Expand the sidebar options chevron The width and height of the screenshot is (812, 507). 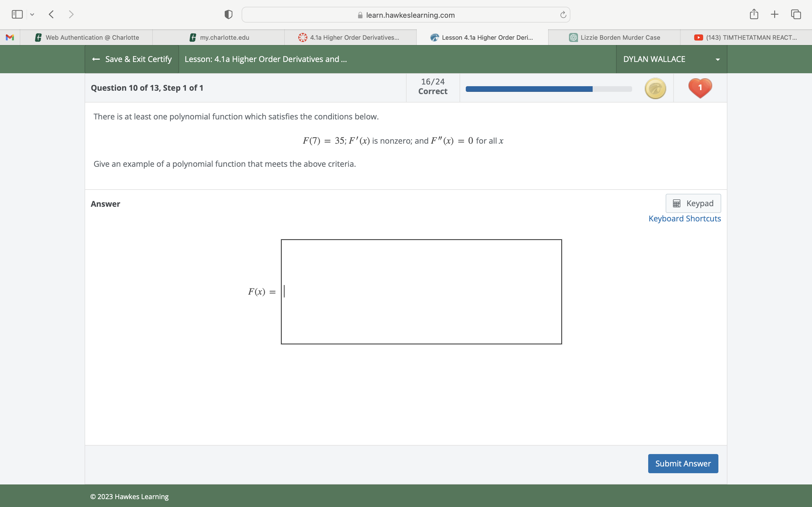32,14
